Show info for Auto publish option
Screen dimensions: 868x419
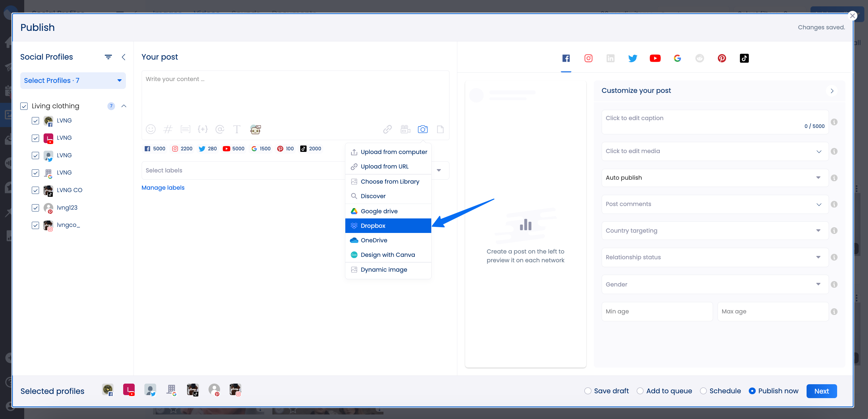[834, 178]
